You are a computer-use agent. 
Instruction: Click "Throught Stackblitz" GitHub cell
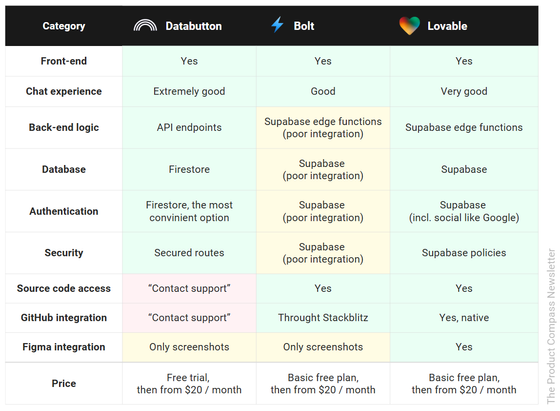pos(323,318)
